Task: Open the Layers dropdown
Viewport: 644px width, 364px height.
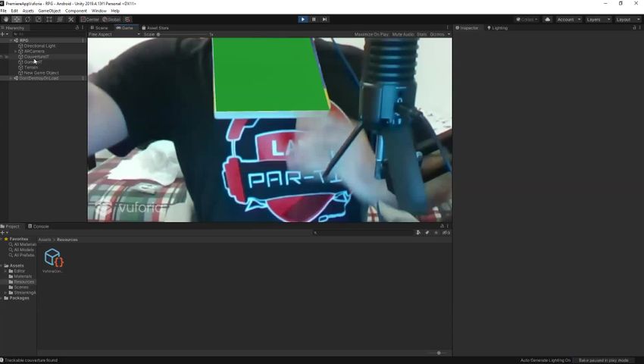Action: tap(599, 19)
